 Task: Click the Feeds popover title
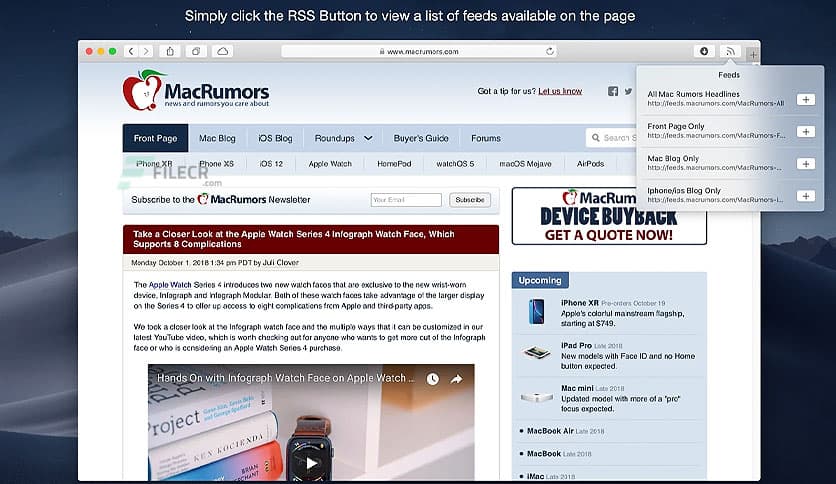pyautogui.click(x=729, y=75)
